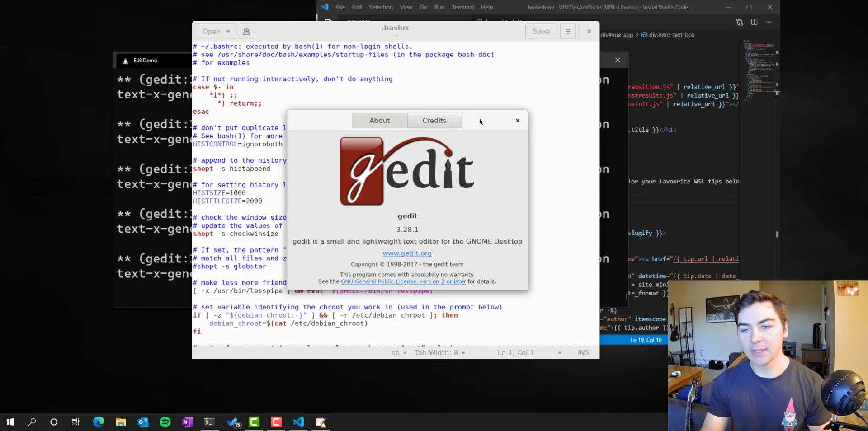Expand the Open recent files dropdown
Image resolution: width=868 pixels, height=431 pixels.
point(228,32)
